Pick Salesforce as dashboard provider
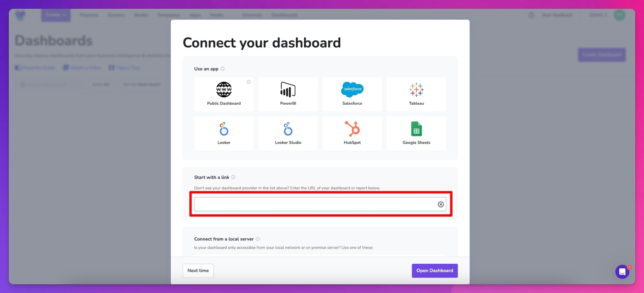This screenshot has width=644, height=293. pyautogui.click(x=352, y=94)
